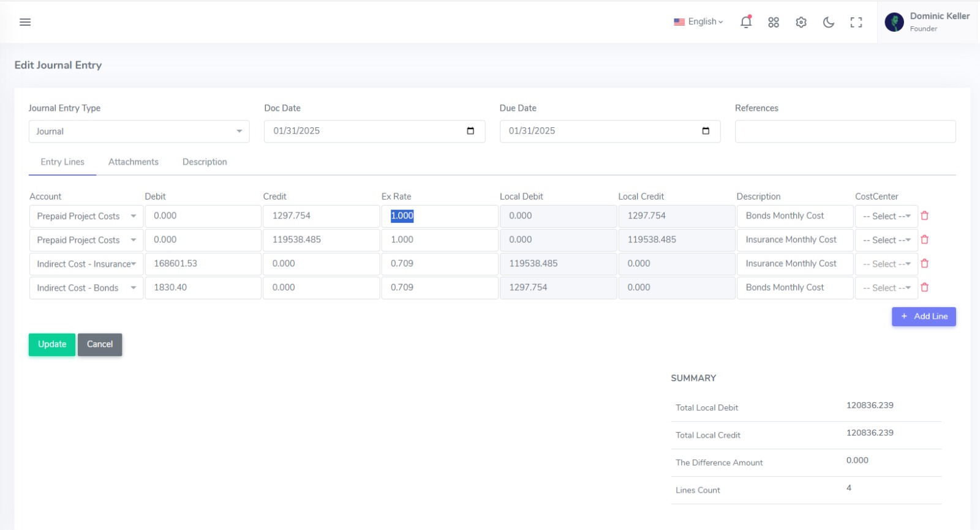
Task: Open the notifications bell
Action: (x=745, y=22)
